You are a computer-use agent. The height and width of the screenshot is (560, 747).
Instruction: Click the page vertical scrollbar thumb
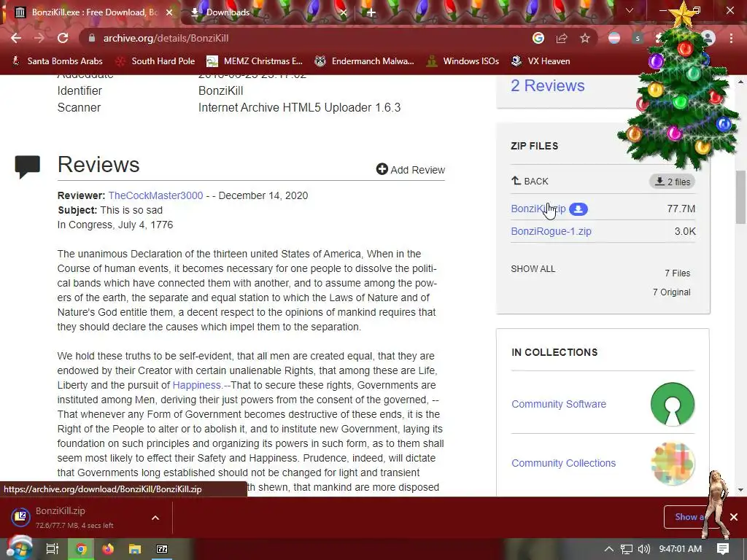(x=740, y=197)
